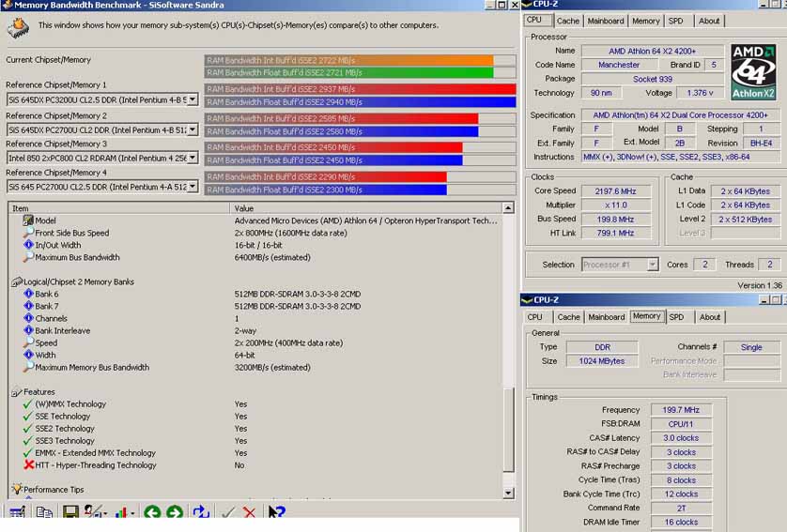Click the Model row icon
This screenshot has width=787, height=532.
pos(28,220)
